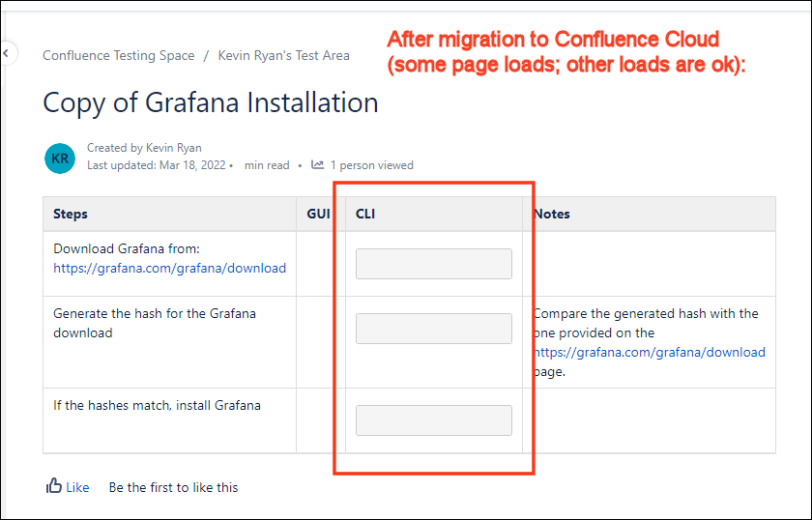The image size is (812, 520).
Task: Click the Created by Kevin Ryan text
Action: tap(144, 148)
